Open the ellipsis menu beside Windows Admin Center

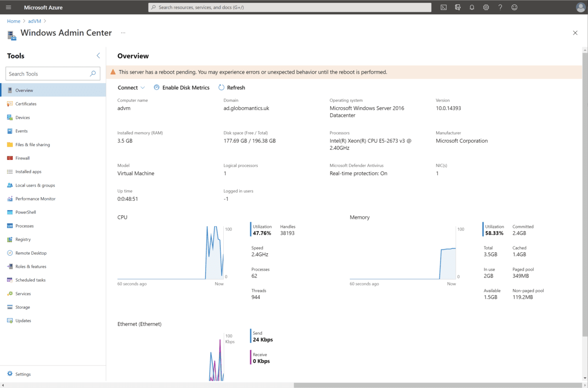click(123, 33)
